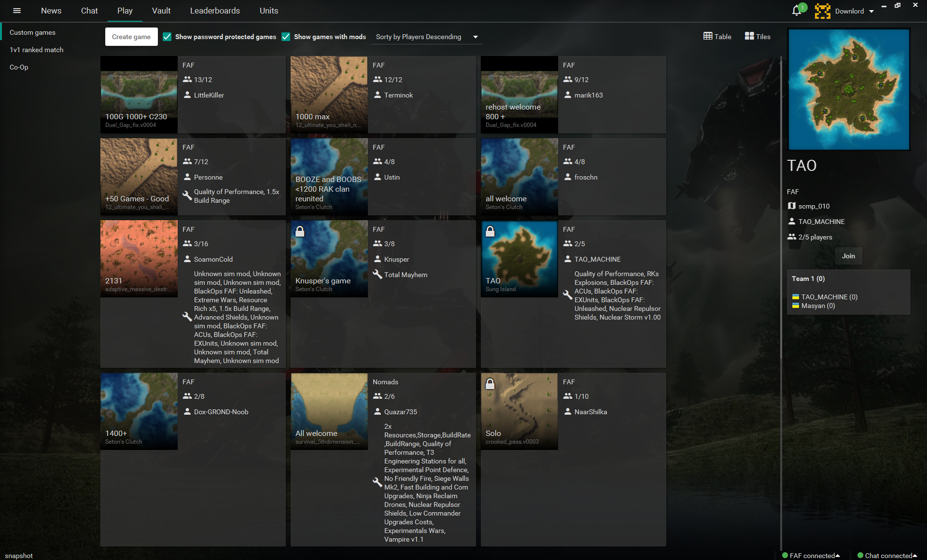This screenshot has height=560, width=927.
Task: Expand the Downlord account dropdown
Action: coord(871,11)
